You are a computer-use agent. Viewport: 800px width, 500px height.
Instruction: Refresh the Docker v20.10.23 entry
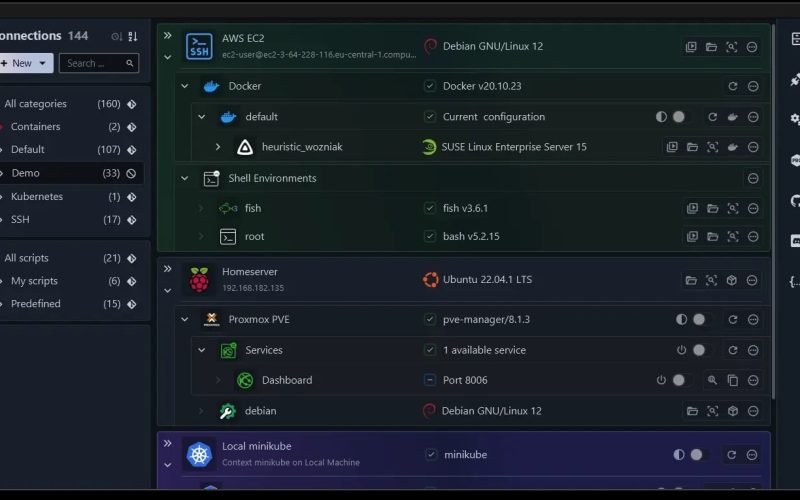732,87
